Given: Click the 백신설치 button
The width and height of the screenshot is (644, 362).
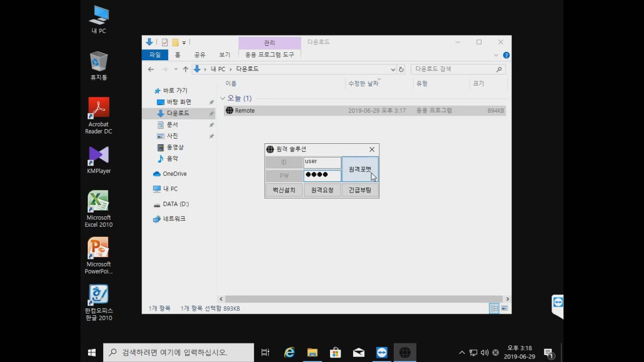Looking at the screenshot, I should [x=284, y=190].
